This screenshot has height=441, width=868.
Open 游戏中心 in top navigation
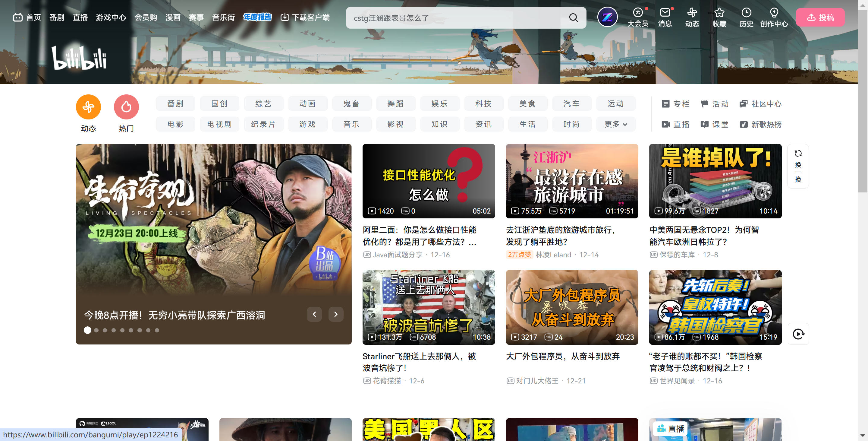click(111, 17)
